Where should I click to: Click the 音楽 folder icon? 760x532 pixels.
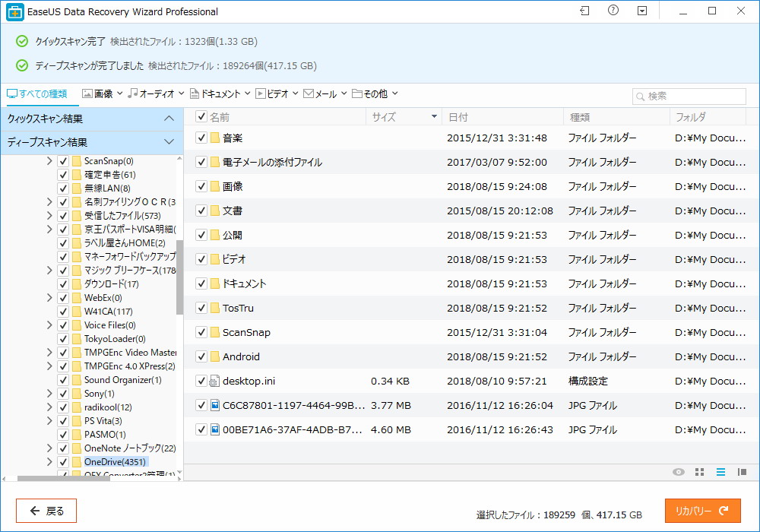pos(215,138)
